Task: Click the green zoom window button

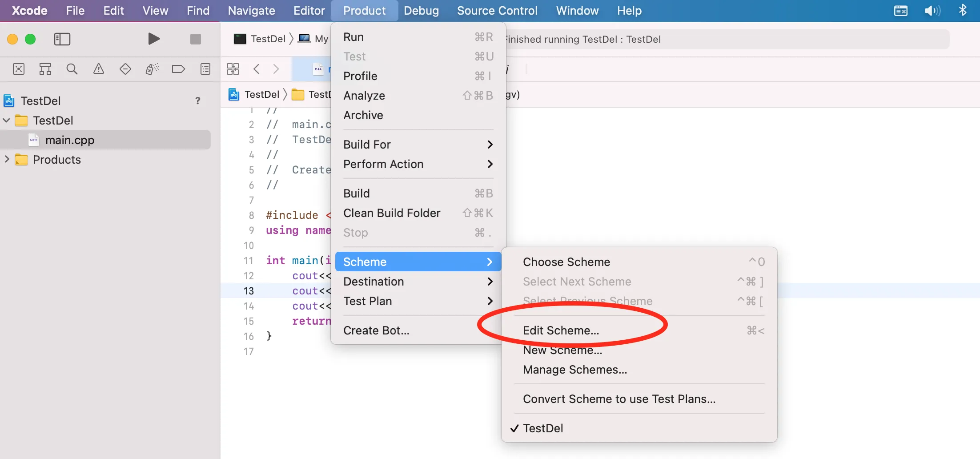Action: point(30,39)
